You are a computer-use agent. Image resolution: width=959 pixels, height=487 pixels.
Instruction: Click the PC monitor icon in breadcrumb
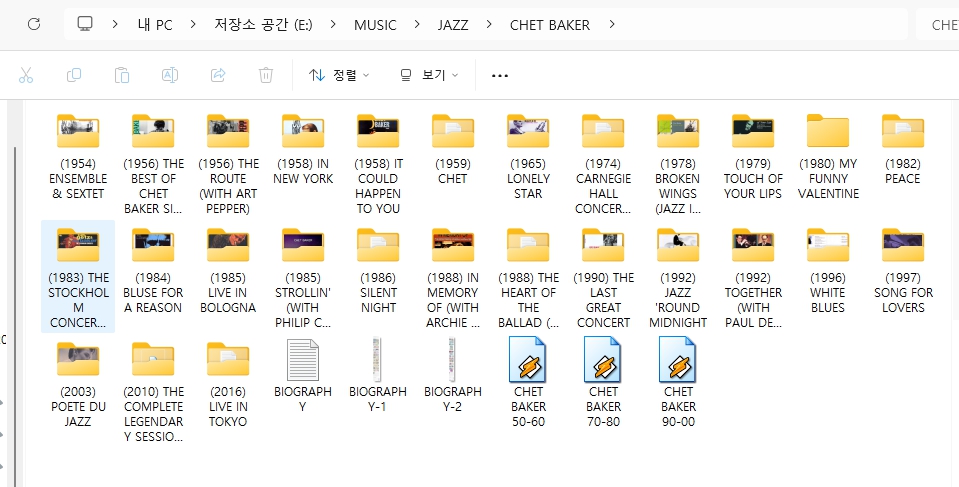pos(86,24)
